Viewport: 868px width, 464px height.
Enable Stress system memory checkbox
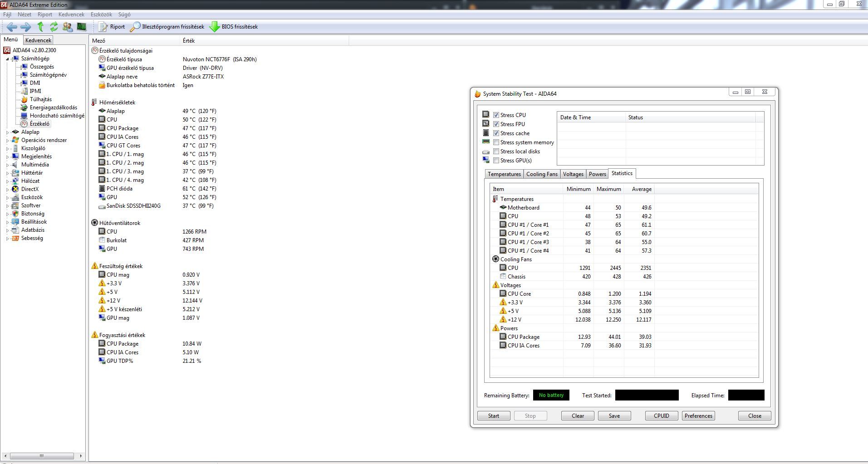pyautogui.click(x=496, y=142)
